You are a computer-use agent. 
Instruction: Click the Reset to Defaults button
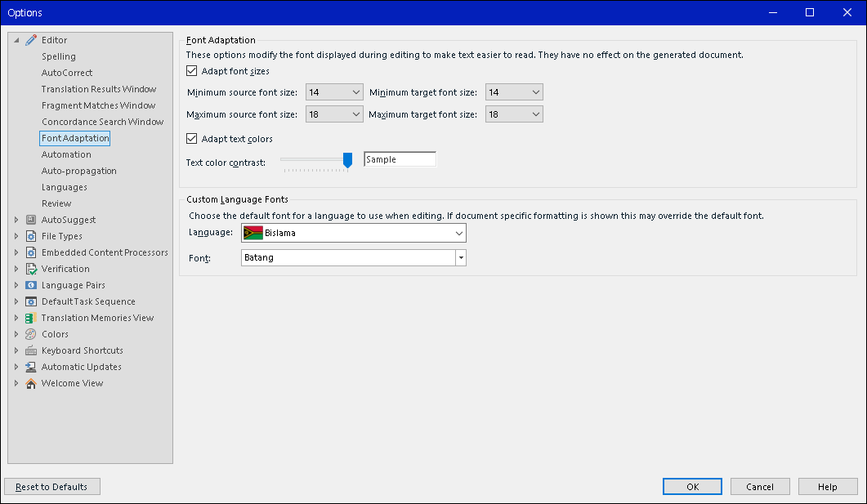(x=51, y=486)
